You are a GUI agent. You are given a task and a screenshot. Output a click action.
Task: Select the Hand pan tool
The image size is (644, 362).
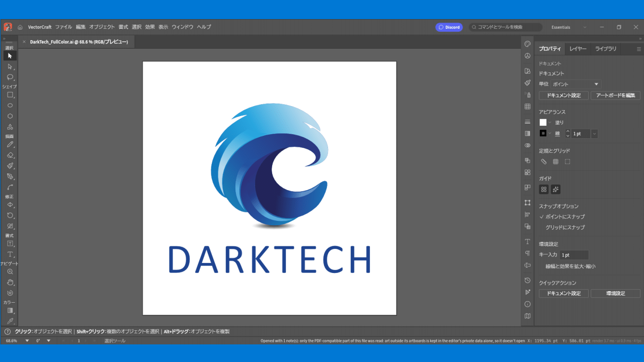(x=10, y=282)
